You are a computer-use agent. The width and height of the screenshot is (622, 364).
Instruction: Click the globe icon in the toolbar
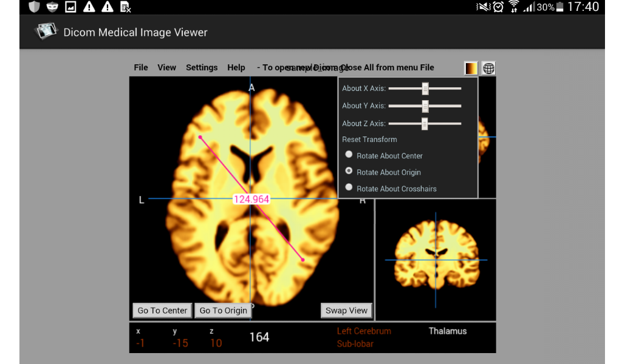(488, 68)
